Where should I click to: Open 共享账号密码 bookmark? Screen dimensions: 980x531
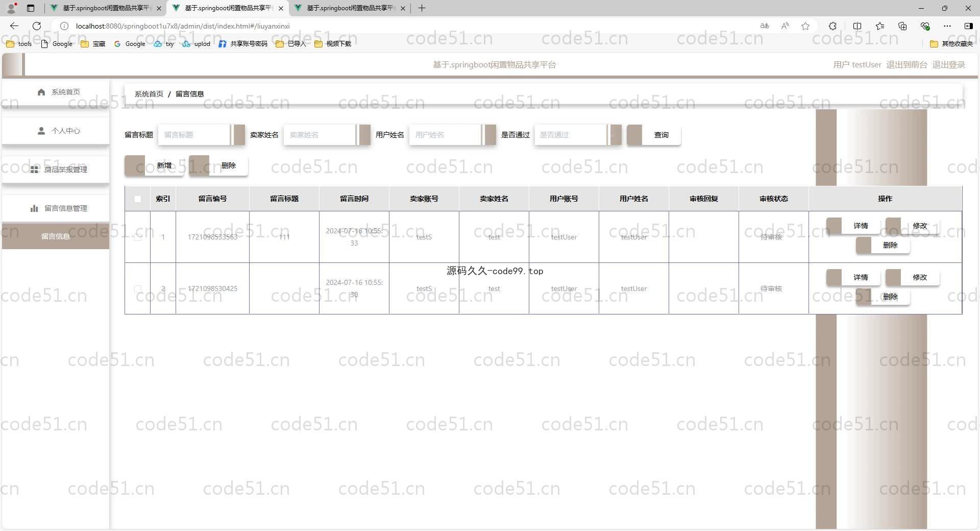click(x=243, y=44)
